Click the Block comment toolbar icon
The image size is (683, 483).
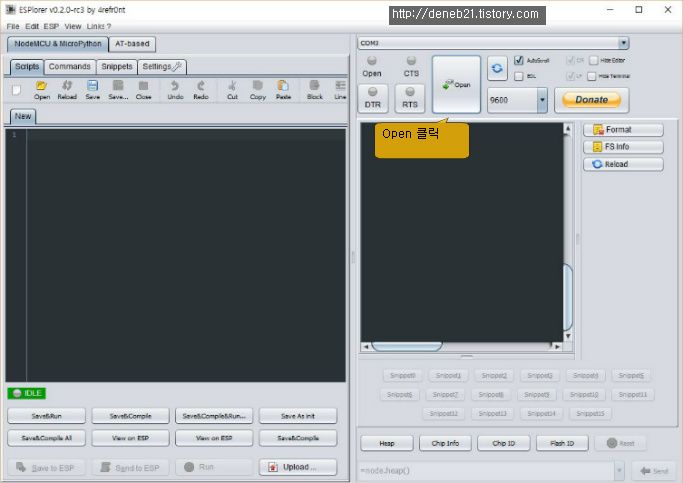(314, 90)
